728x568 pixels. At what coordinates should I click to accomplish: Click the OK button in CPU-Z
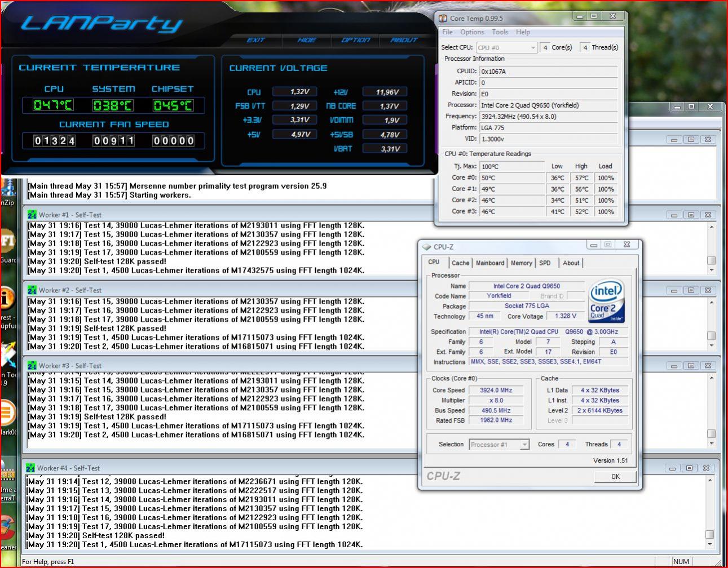tap(615, 476)
